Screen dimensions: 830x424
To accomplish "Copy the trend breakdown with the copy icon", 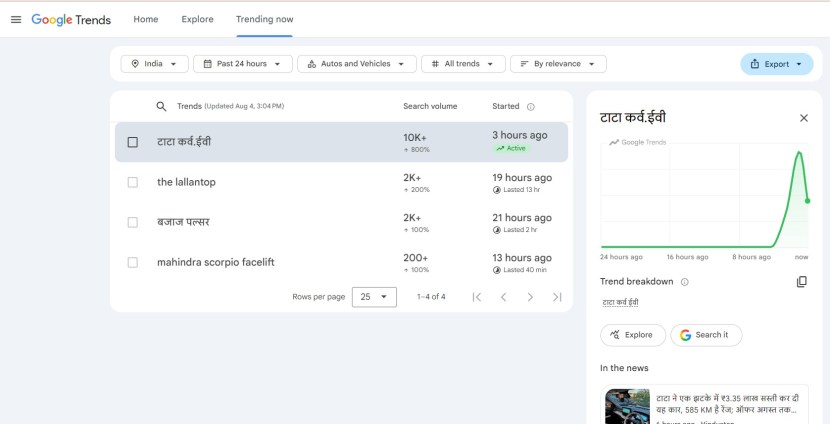I will pyautogui.click(x=802, y=282).
